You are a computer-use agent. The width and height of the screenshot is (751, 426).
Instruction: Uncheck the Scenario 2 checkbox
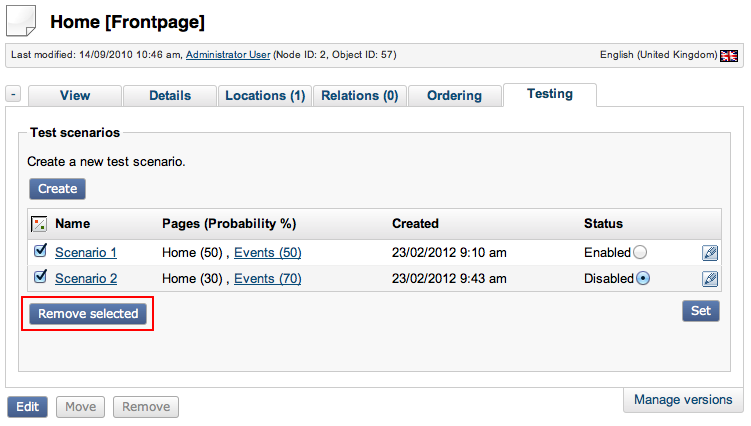click(x=40, y=278)
